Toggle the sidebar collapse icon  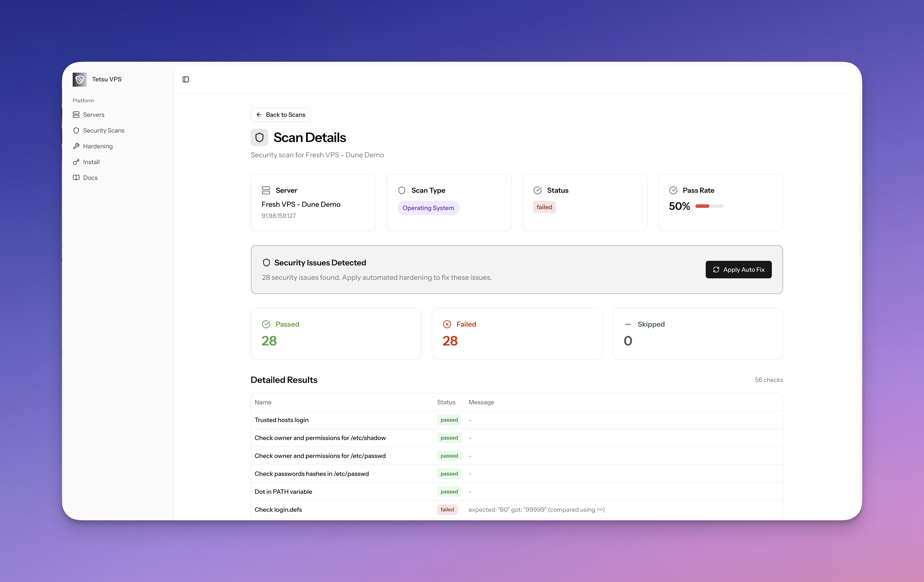click(x=186, y=79)
